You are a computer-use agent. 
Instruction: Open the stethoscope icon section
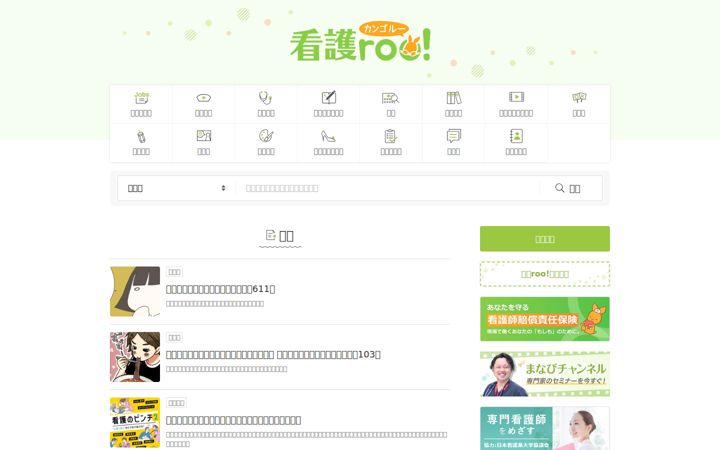tap(266, 98)
